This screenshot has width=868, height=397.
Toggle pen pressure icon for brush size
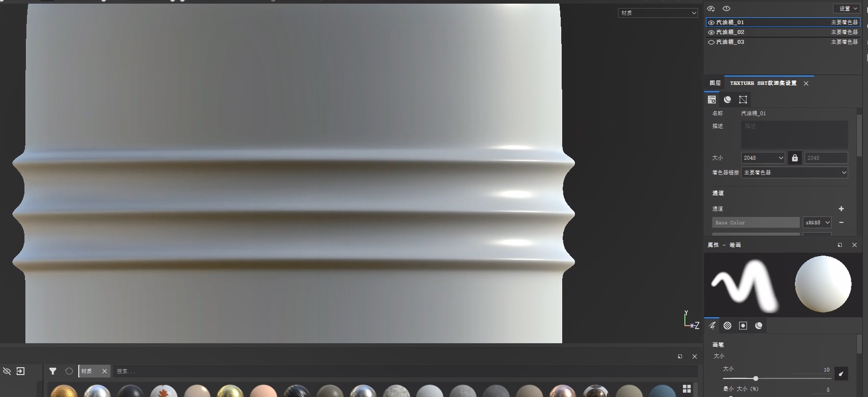841,374
